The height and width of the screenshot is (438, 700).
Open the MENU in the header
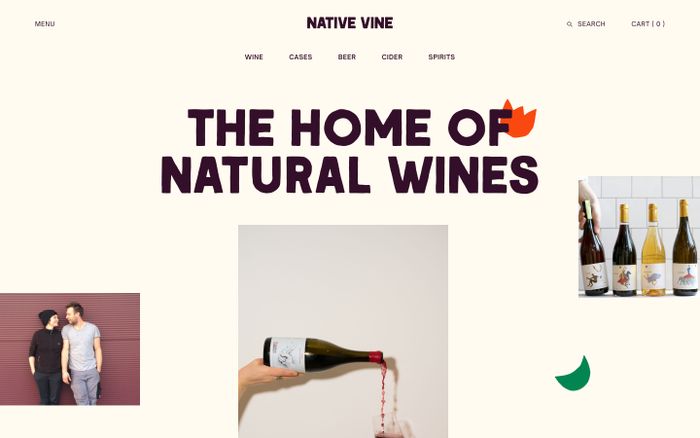coord(45,24)
